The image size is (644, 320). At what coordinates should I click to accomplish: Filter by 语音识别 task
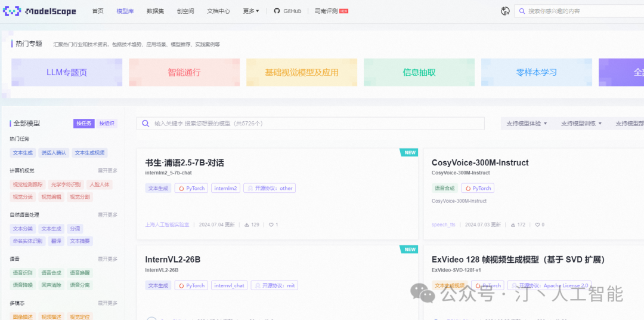(x=23, y=272)
